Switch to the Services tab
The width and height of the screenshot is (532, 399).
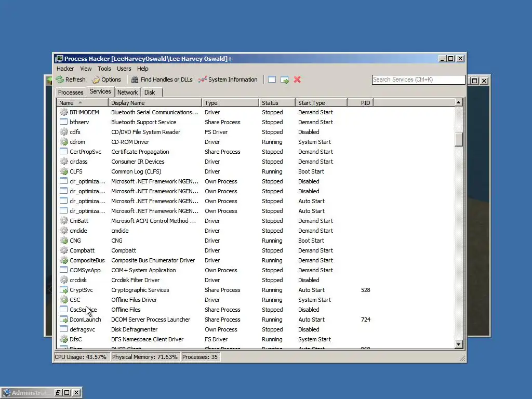click(x=100, y=91)
